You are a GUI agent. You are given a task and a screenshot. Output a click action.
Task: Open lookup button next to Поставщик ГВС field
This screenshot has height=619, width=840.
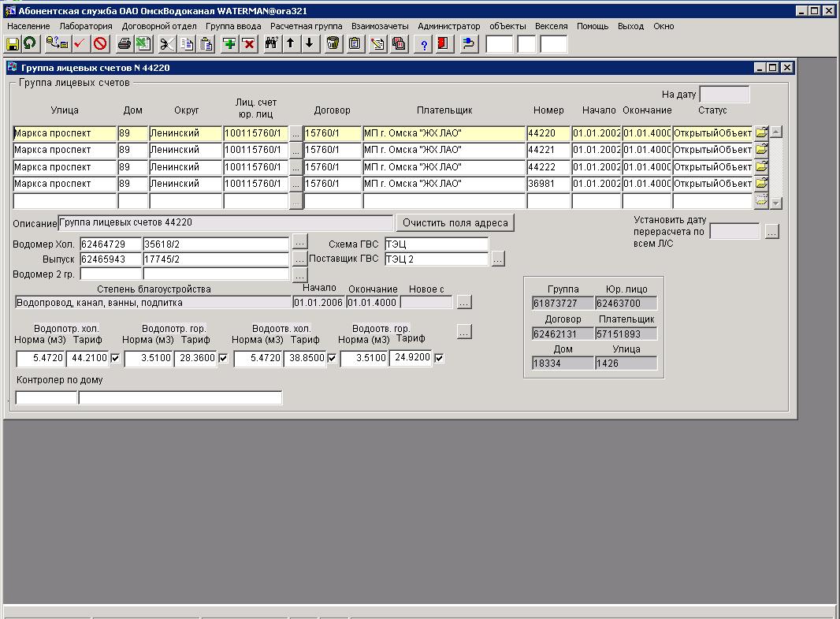point(497,259)
